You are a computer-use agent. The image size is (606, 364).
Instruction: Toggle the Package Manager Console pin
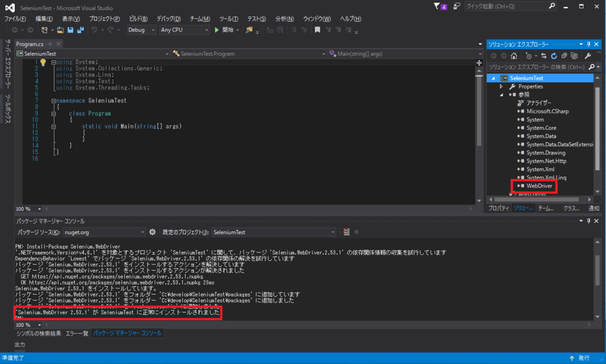click(589, 221)
